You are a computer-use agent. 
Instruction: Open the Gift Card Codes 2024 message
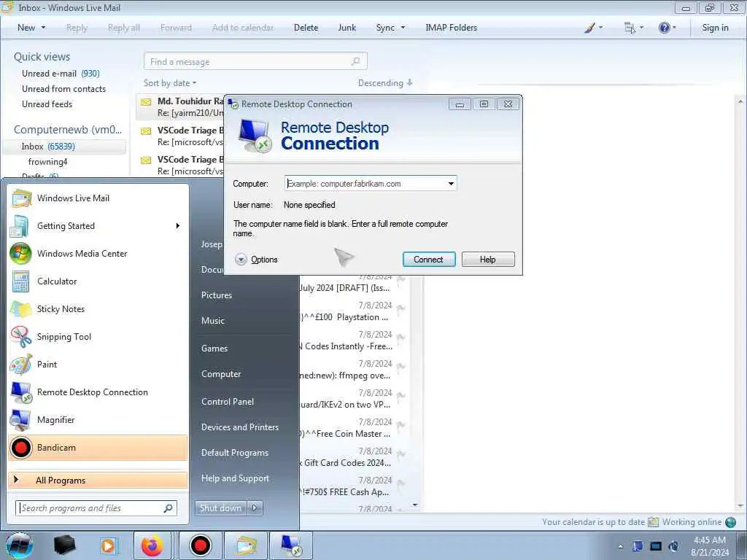tap(352, 456)
